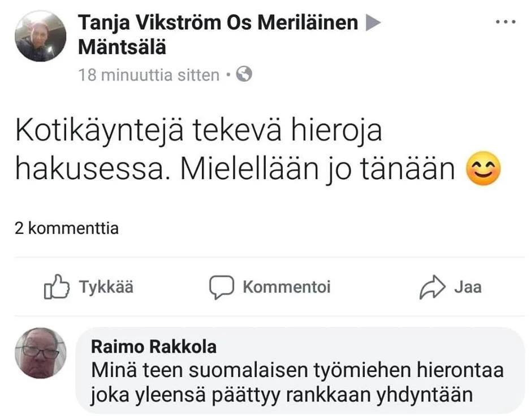531x420 pixels.
Task: Show the '2 kommenttia' comment list
Action: click(x=66, y=228)
